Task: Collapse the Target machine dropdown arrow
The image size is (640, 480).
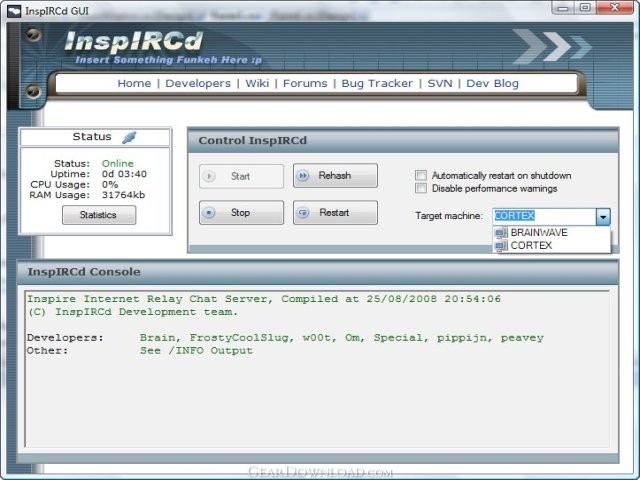Action: [603, 217]
